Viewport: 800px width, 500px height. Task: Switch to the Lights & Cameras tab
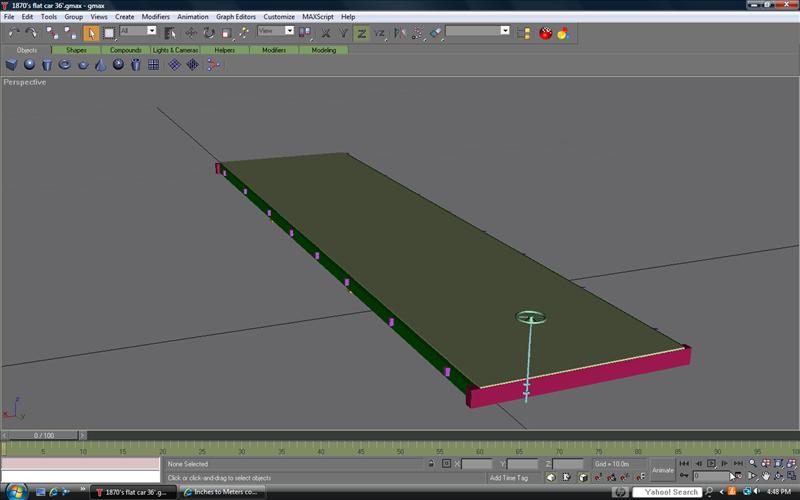tap(175, 50)
